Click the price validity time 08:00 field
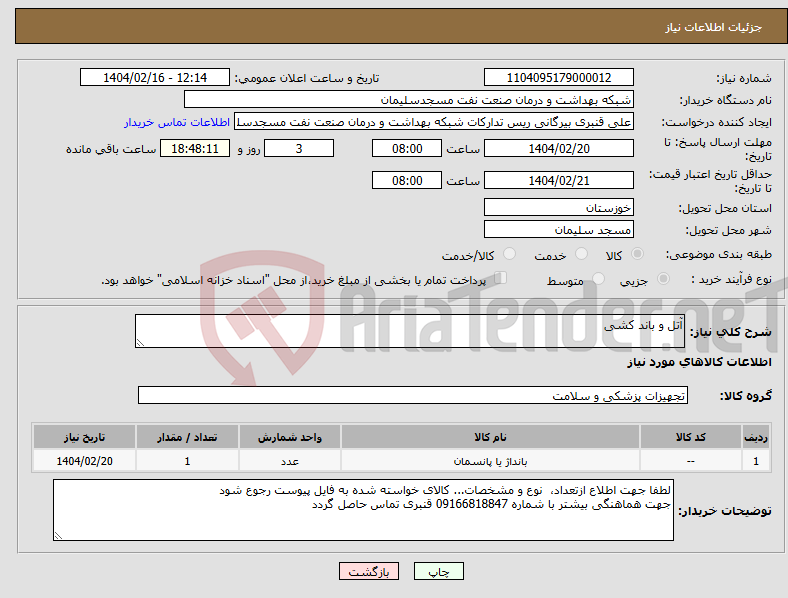The image size is (788, 598). pos(407,180)
